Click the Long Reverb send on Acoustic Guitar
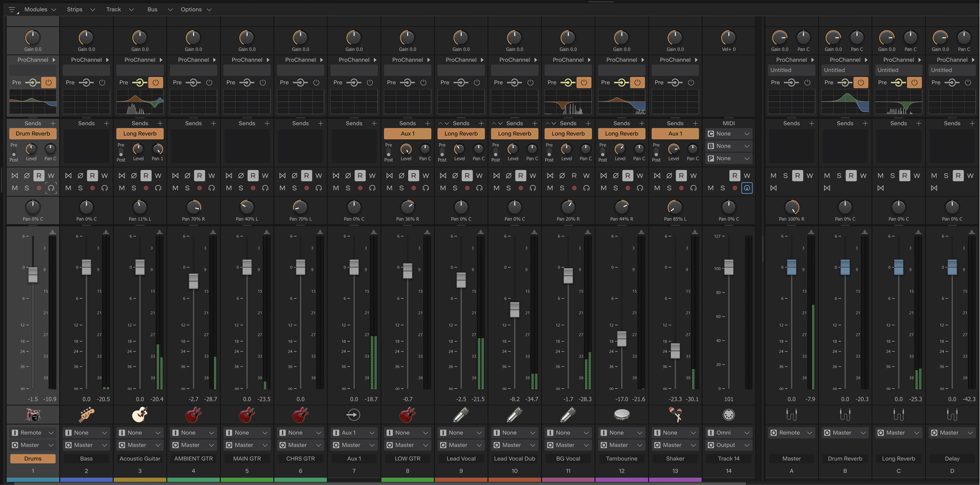The width and height of the screenshot is (980, 485). pos(140,134)
